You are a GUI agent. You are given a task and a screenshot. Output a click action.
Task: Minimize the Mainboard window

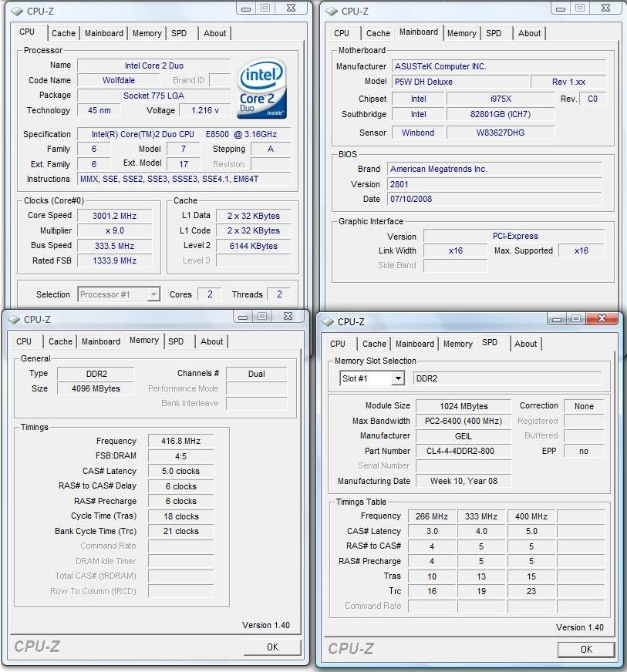click(x=561, y=8)
